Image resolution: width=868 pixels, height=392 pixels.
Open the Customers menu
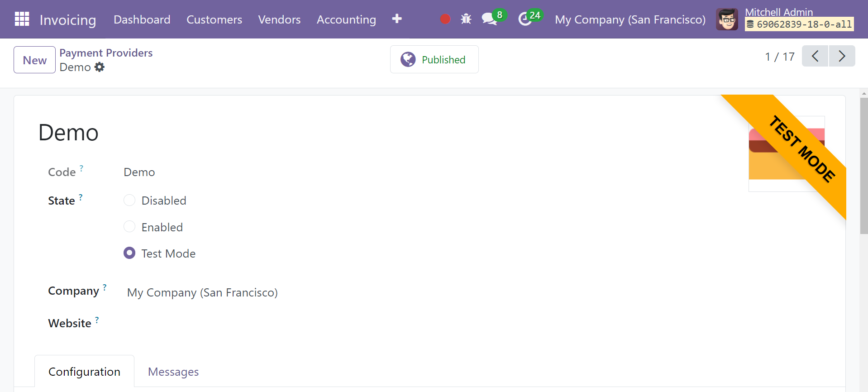coord(214,19)
